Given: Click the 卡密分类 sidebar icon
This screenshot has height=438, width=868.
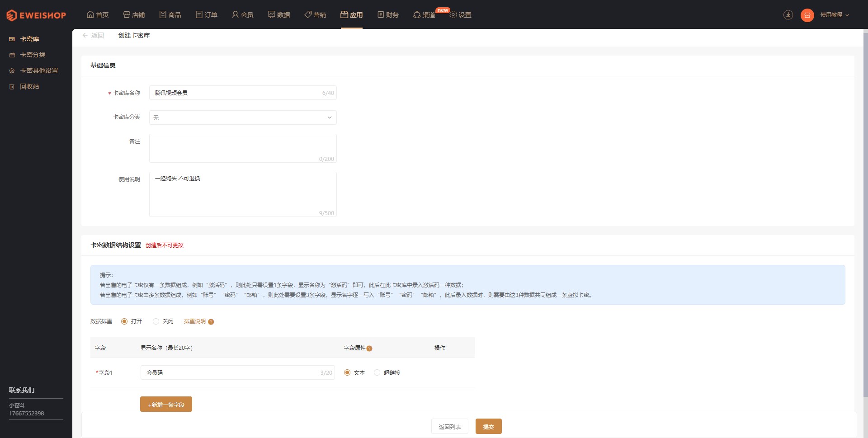Looking at the screenshot, I should pyautogui.click(x=12, y=55).
